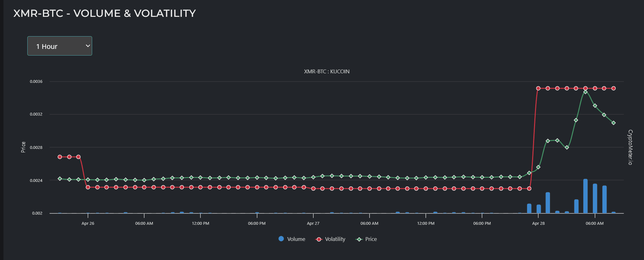
Task: Click the Apr 26 axis tick label
Action: (x=88, y=223)
